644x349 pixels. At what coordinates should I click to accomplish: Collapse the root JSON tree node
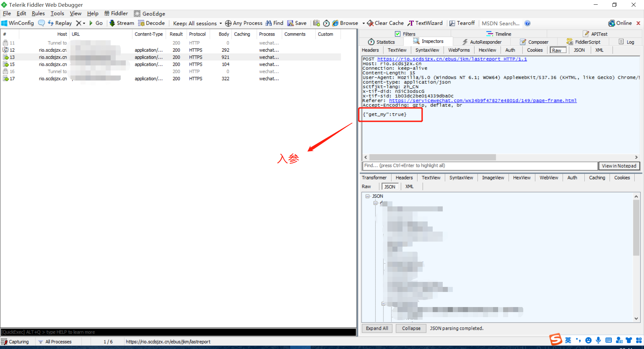click(x=368, y=196)
